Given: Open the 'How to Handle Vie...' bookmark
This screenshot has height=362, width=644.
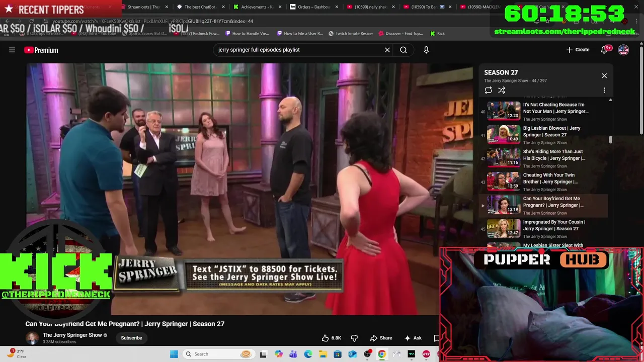Looking at the screenshot, I should 248,33.
